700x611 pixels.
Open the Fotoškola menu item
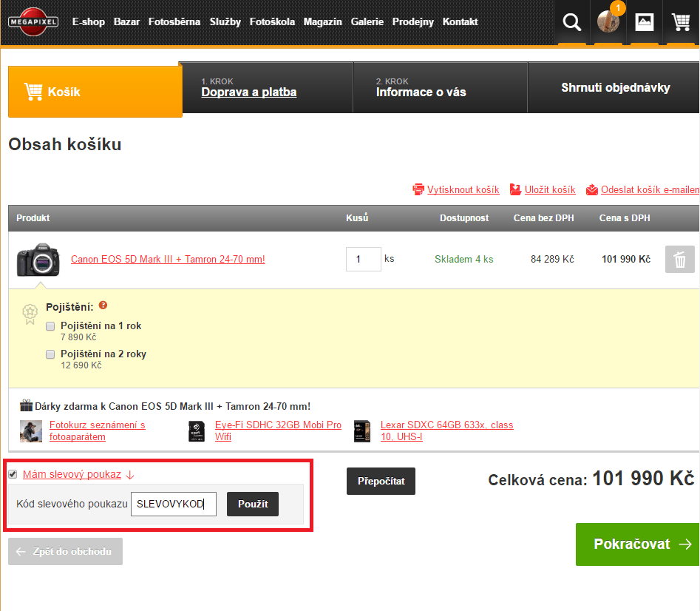(272, 21)
